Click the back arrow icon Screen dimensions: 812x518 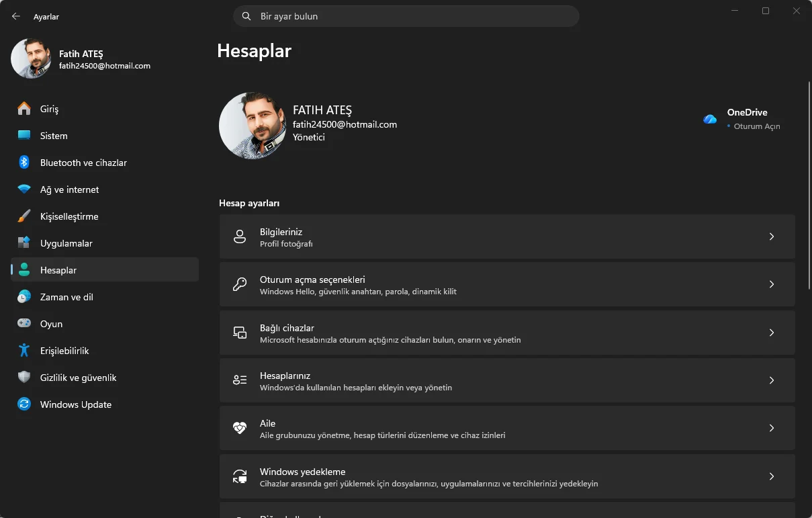click(16, 16)
